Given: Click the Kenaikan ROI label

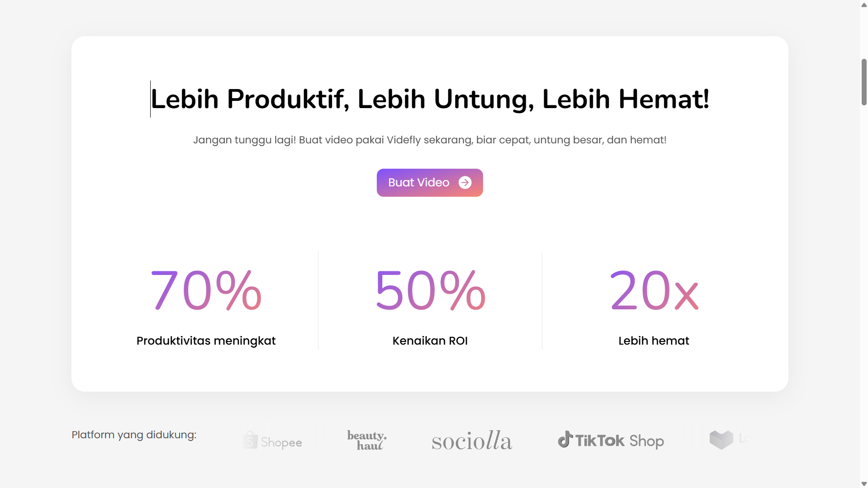Looking at the screenshot, I should point(430,341).
